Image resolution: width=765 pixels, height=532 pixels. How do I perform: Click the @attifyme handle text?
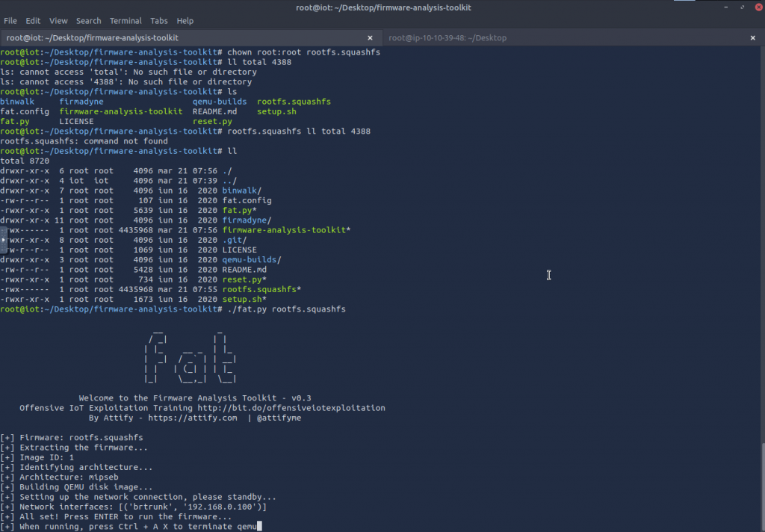click(x=279, y=418)
